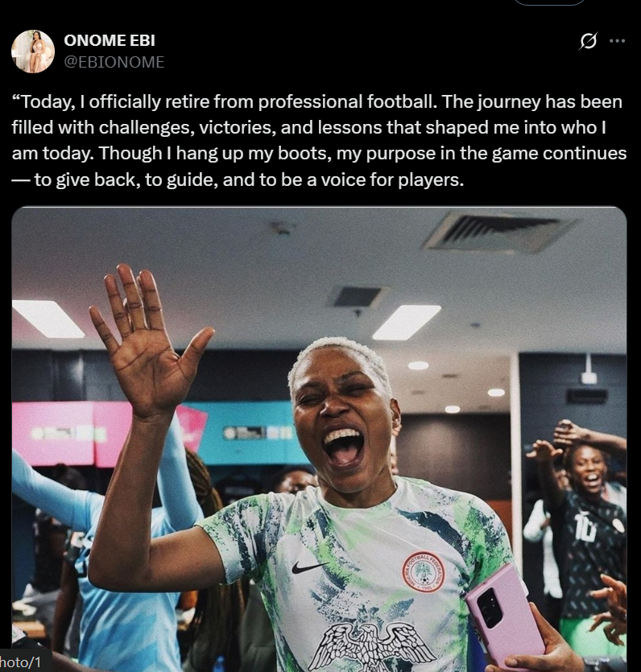
Task: Visit the @EBIONOME handle link
Action: [x=114, y=62]
